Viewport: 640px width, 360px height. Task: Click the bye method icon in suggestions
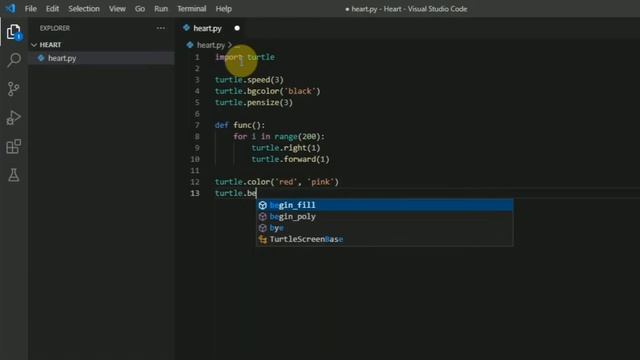point(262,228)
